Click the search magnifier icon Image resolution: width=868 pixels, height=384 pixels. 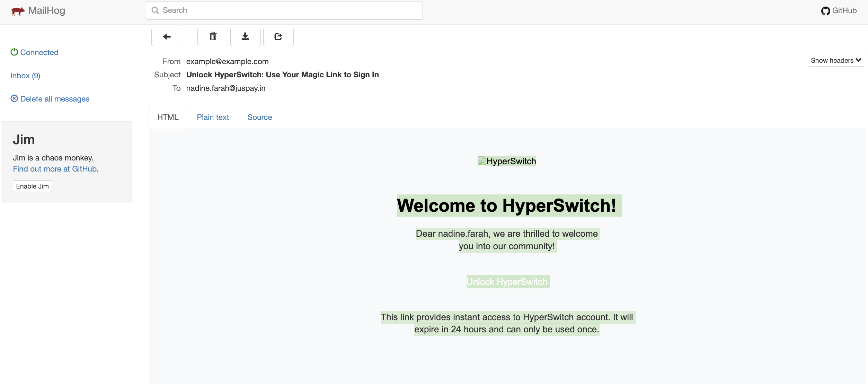[156, 10]
